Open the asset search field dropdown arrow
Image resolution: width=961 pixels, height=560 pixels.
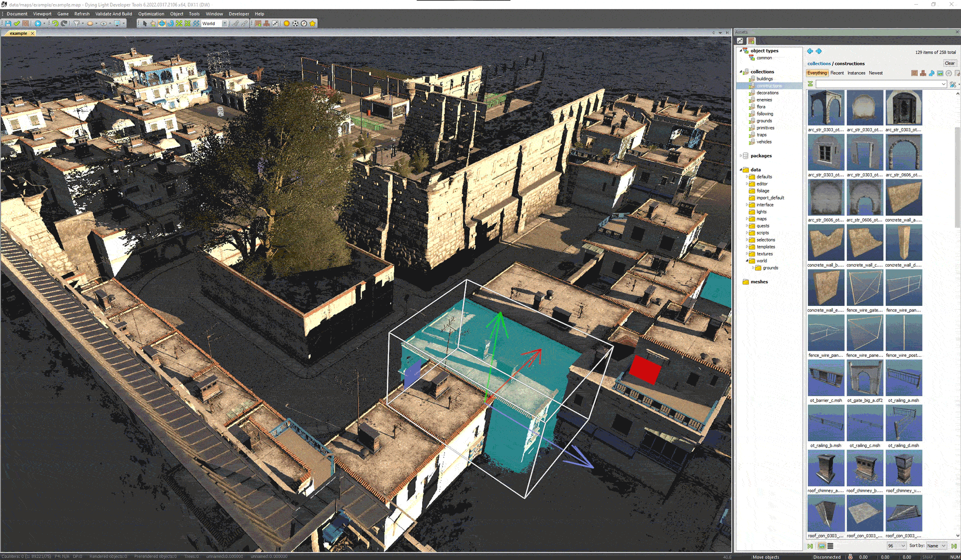pos(943,84)
